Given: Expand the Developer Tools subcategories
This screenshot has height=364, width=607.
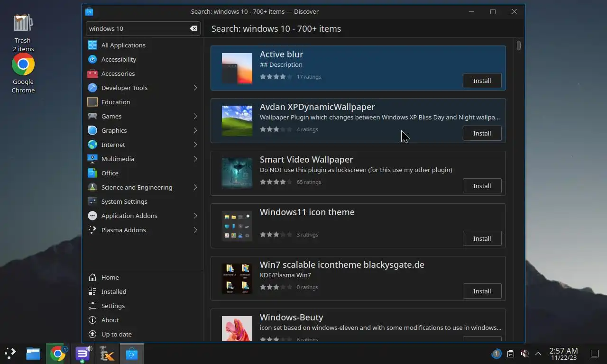Looking at the screenshot, I should [x=195, y=88].
